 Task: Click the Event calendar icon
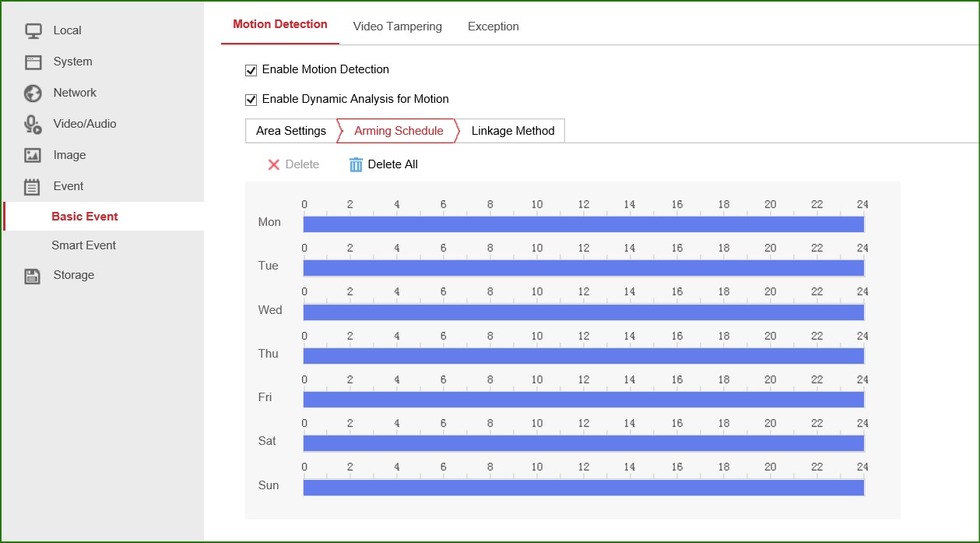(33, 187)
